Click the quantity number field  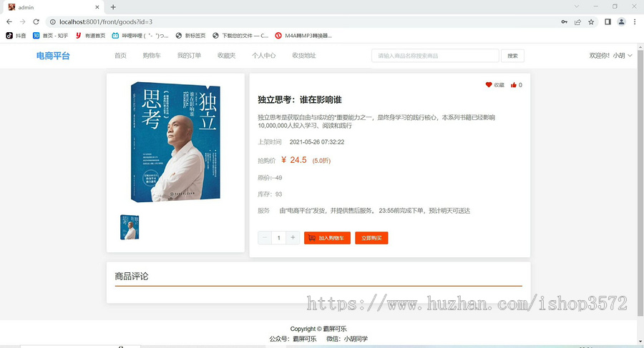(279, 238)
